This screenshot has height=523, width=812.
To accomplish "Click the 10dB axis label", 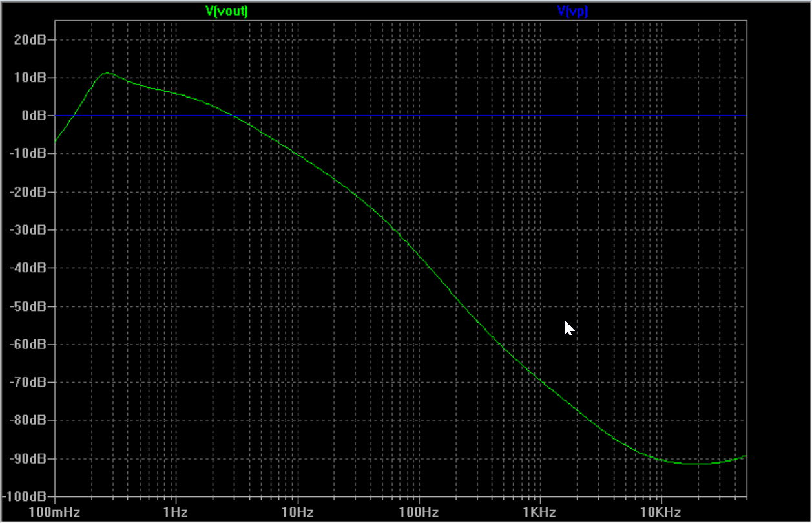I will pyautogui.click(x=29, y=78).
